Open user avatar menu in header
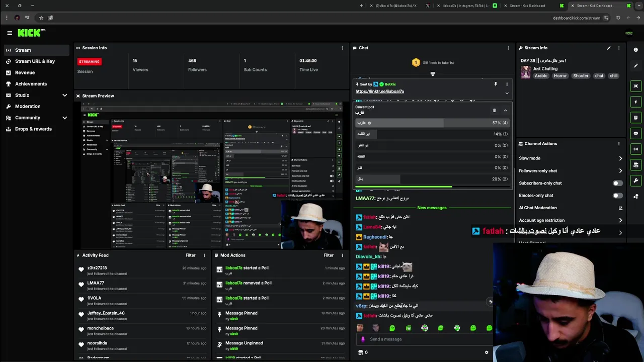This screenshot has height=362, width=644. 629,33
